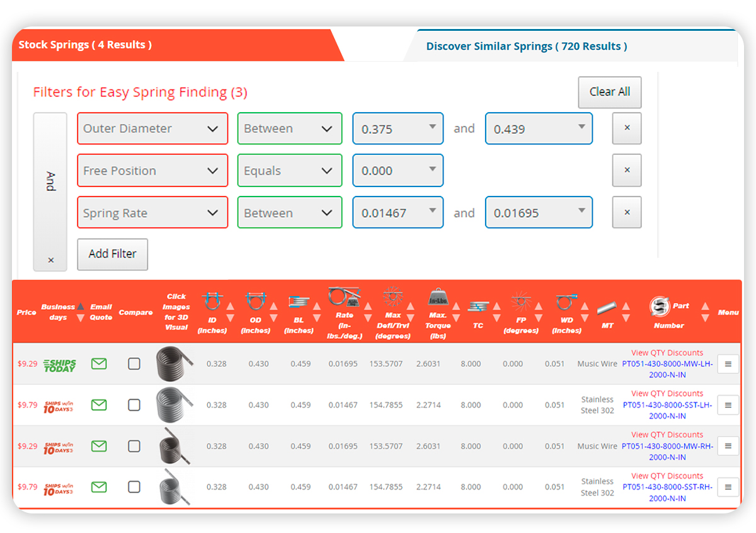Open the Outer Diameter filter dropdown
The height and width of the screenshot is (533, 756).
pos(152,128)
